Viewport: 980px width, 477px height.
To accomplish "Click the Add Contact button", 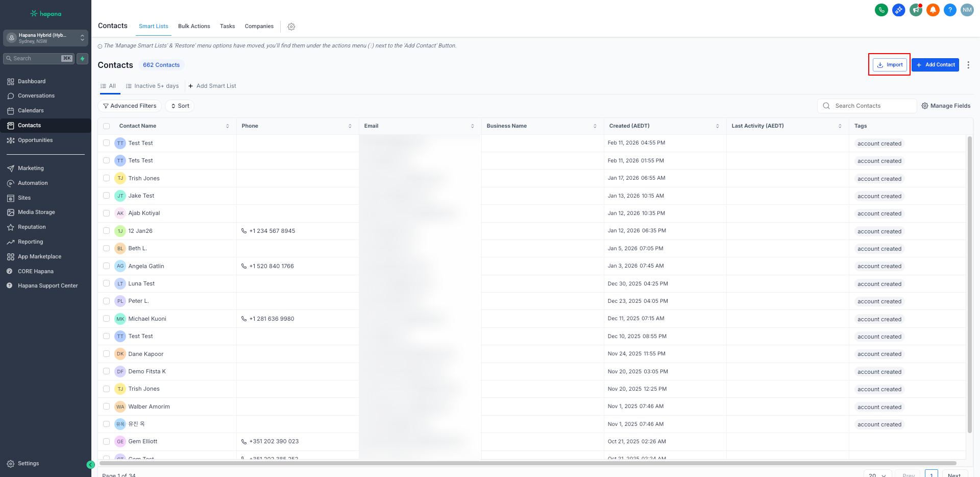I will [935, 65].
